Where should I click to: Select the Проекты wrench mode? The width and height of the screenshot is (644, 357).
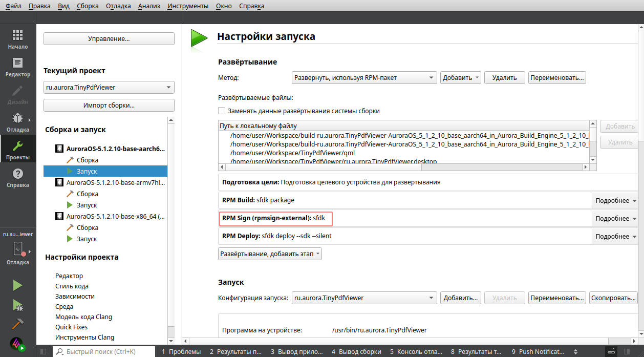coord(18,150)
